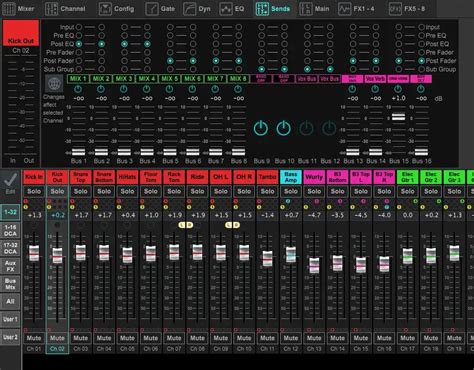
Task: Show the All channels layer
Action: coord(10,301)
